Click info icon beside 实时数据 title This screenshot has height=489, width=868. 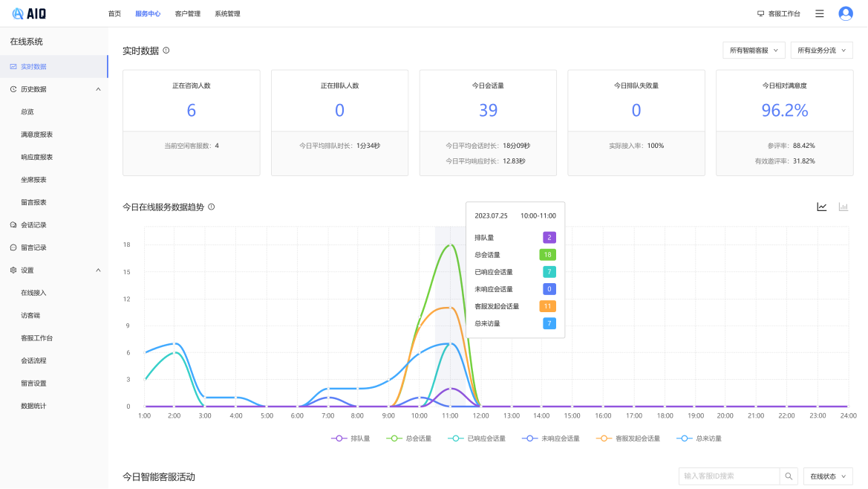(x=166, y=51)
